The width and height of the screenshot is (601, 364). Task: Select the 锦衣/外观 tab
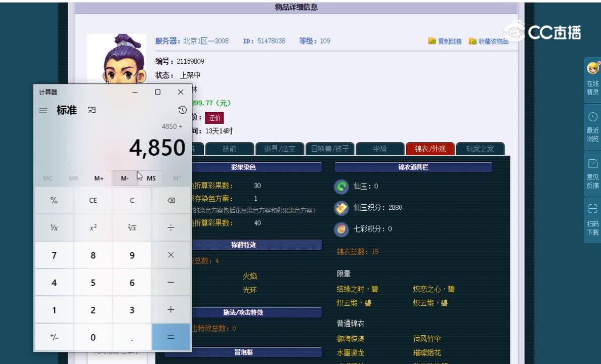point(430,149)
